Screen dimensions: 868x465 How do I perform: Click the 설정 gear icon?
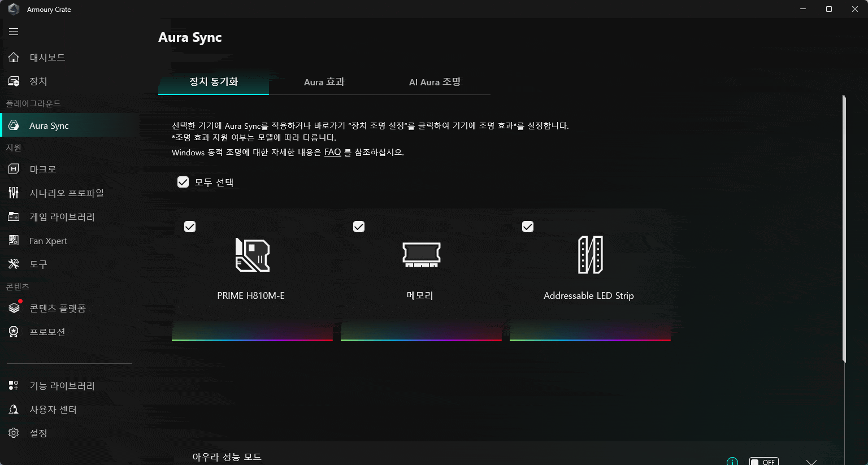click(x=14, y=433)
